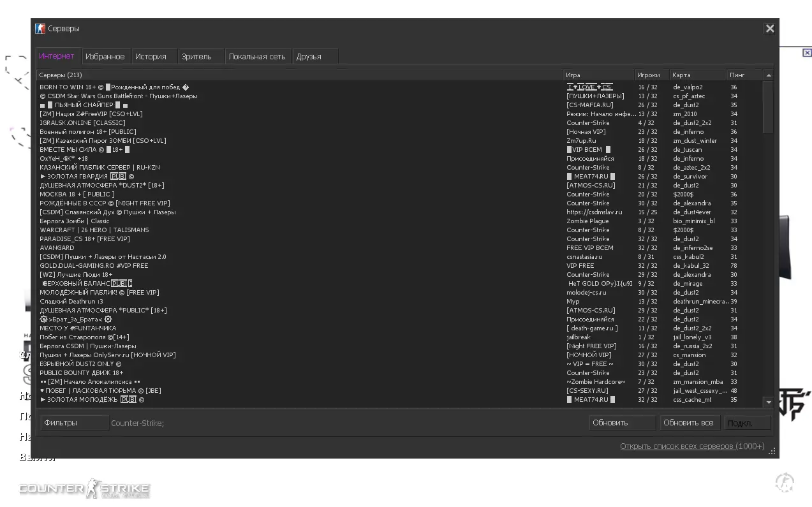
Task: Select [CSDM] Пушки + Лазеры от Настасьи 2.0
Action: coord(400,257)
